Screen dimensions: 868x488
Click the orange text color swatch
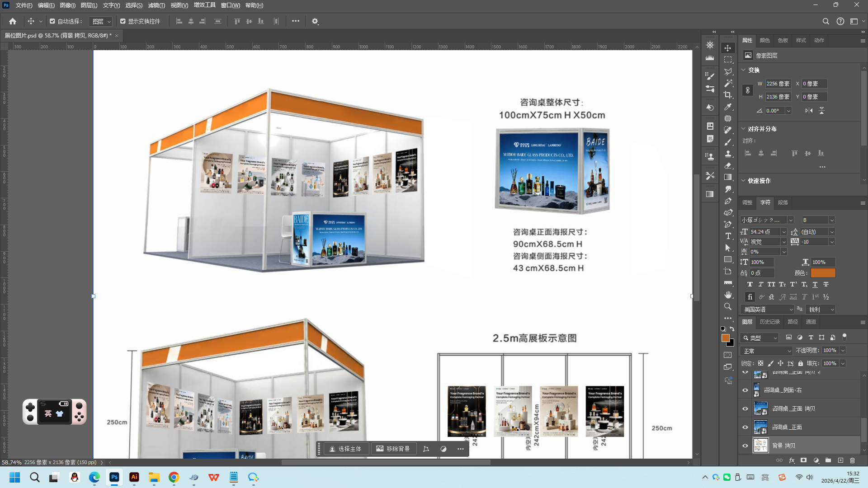coord(823,273)
